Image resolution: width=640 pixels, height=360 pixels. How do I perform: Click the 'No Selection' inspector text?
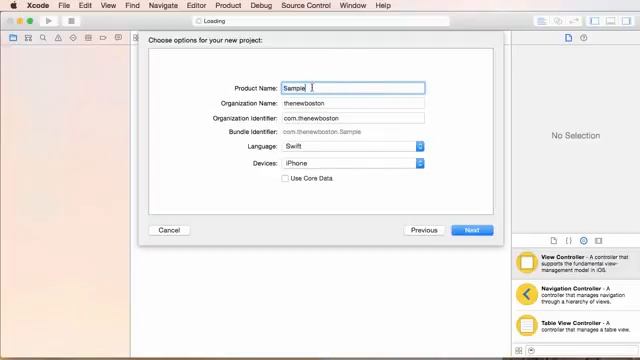click(576, 136)
